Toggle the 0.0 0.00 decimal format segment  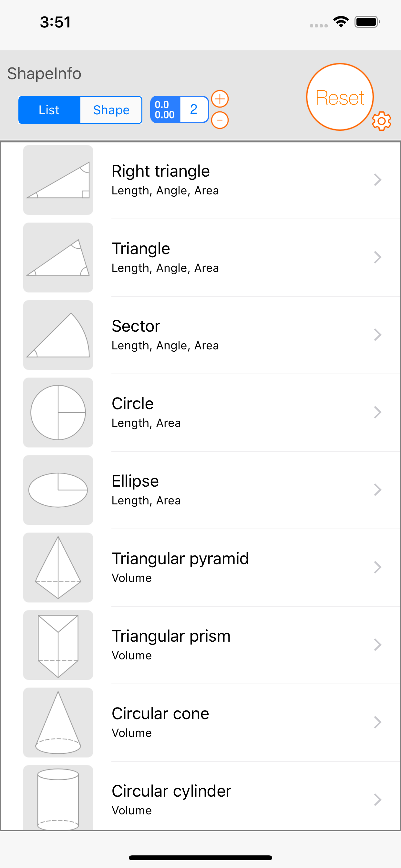coord(165,110)
